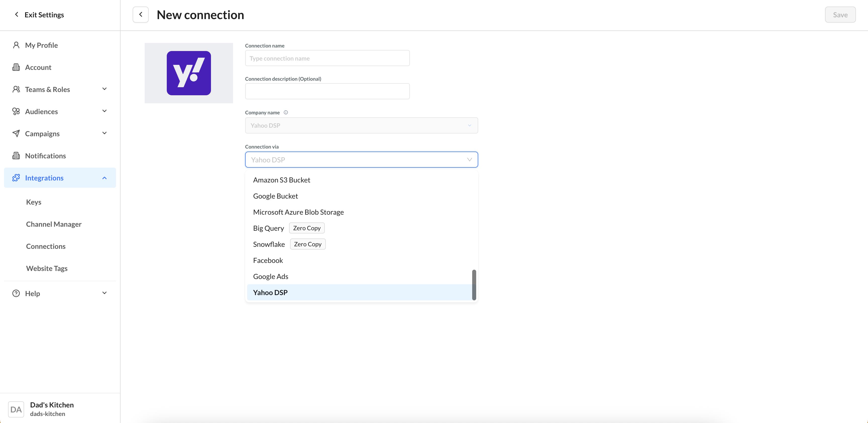Collapse the Integrations section chevron
The height and width of the screenshot is (423, 868).
[x=104, y=178]
